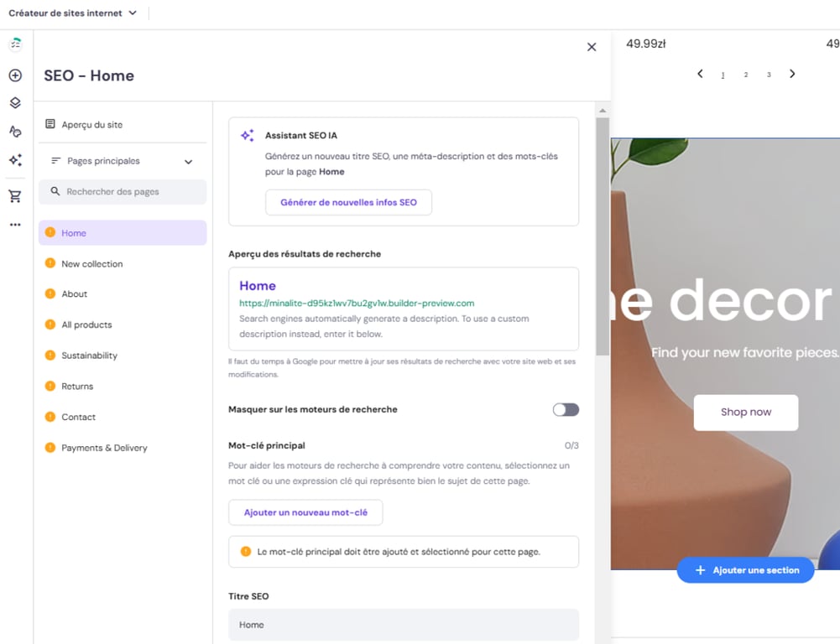Open the website styles panel with Aa icon
Image resolution: width=840 pixels, height=644 pixels.
click(14, 131)
